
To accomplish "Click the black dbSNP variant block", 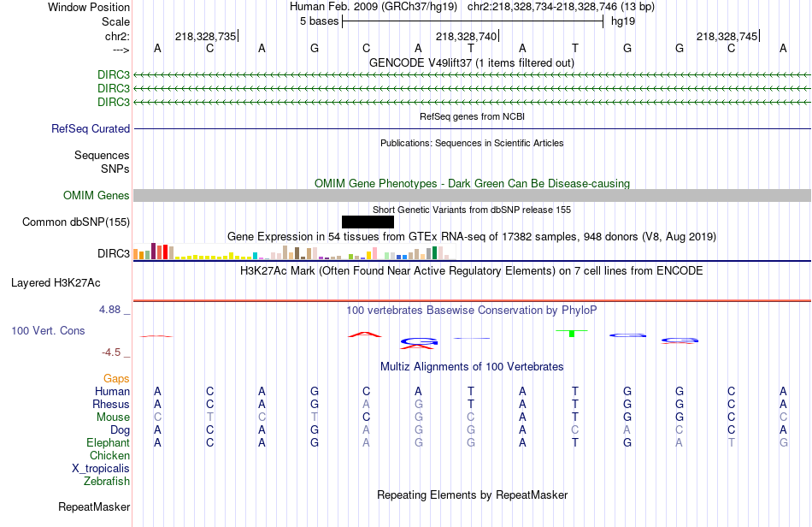I will tap(368, 222).
